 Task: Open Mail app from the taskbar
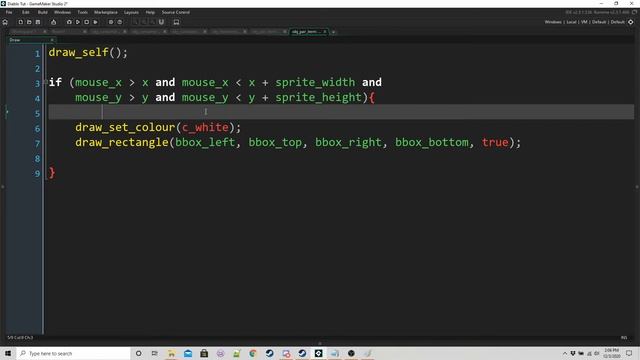pyautogui.click(x=188, y=353)
